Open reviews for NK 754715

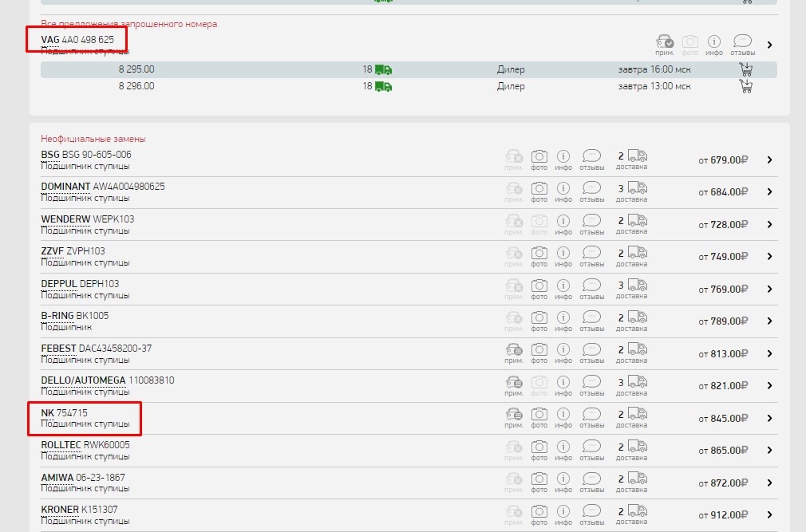pyautogui.click(x=591, y=418)
